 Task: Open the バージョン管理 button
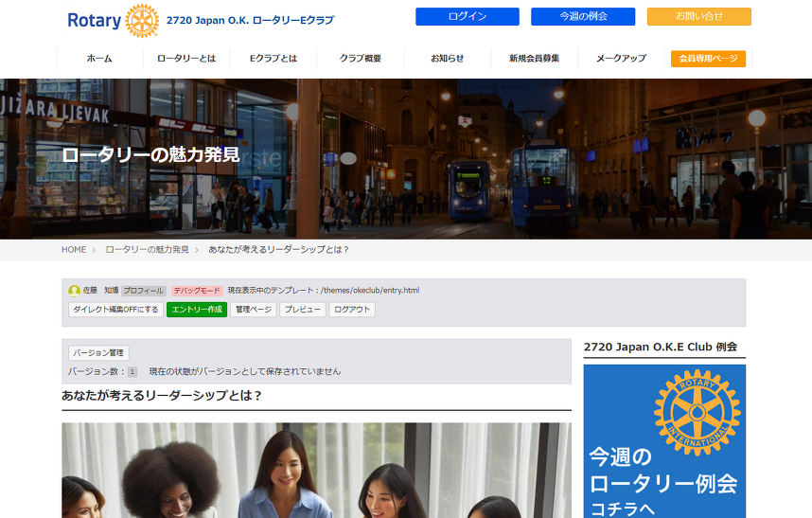[98, 353]
